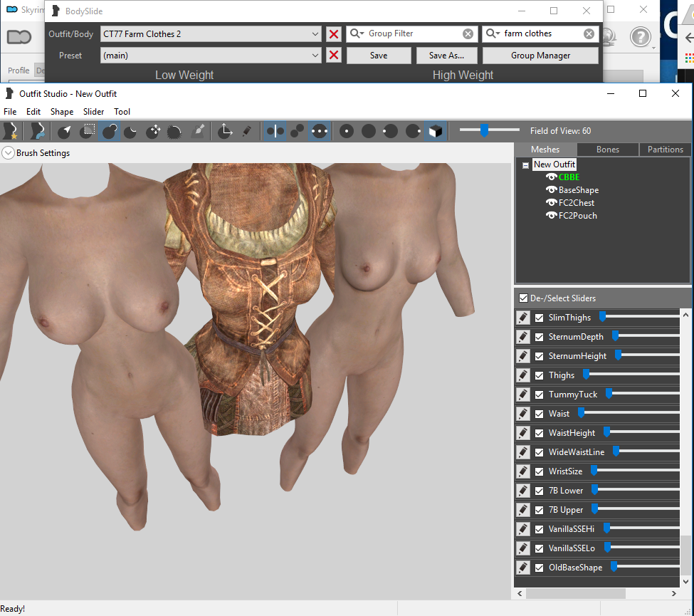Select the Move brush tool
Viewport: 694px width, 616px height.
click(153, 131)
